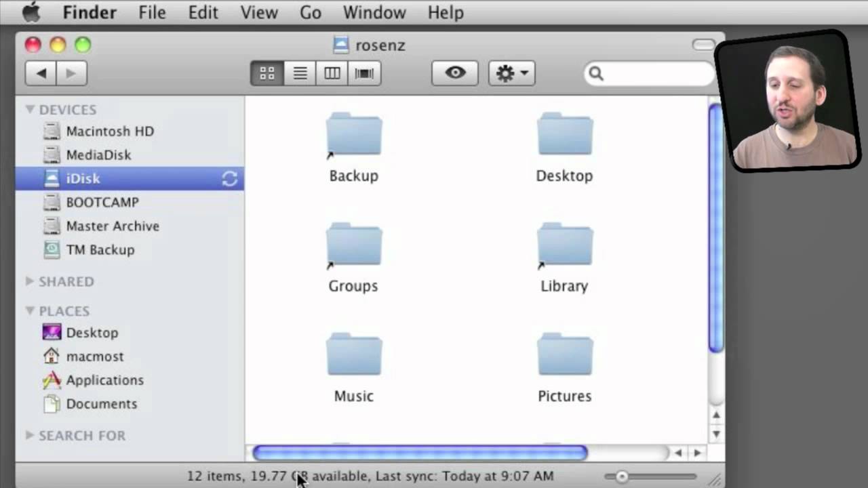Open the Apple menu
The width and height of the screenshot is (868, 488).
[31, 12]
